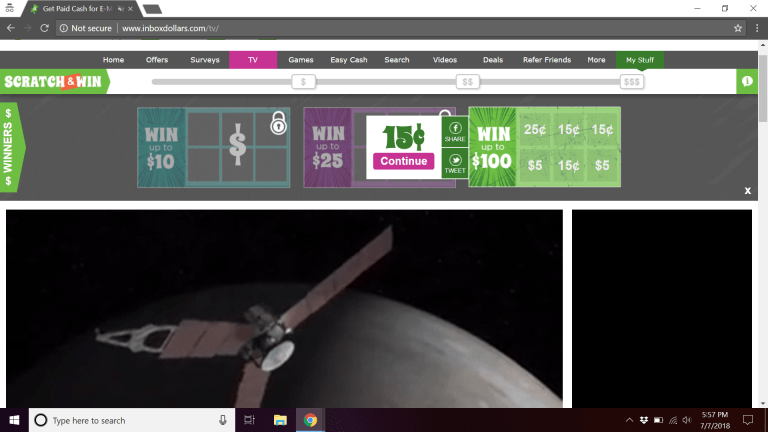The height and width of the screenshot is (432, 768).
Task: Click the single $ progress marker
Action: coord(303,82)
